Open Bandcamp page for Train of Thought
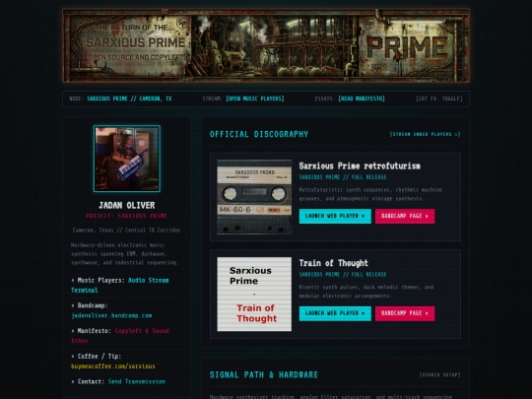Screen dimensions: 532x399 405,313
